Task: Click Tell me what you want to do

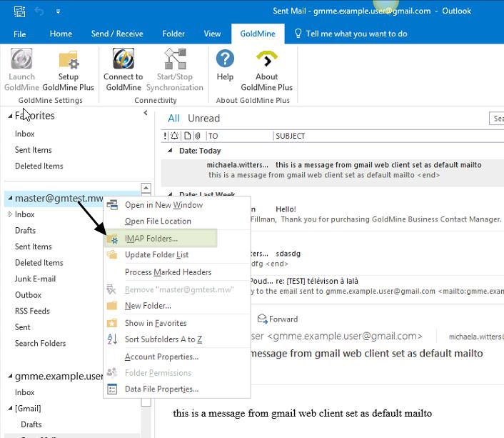Action: coord(356,34)
